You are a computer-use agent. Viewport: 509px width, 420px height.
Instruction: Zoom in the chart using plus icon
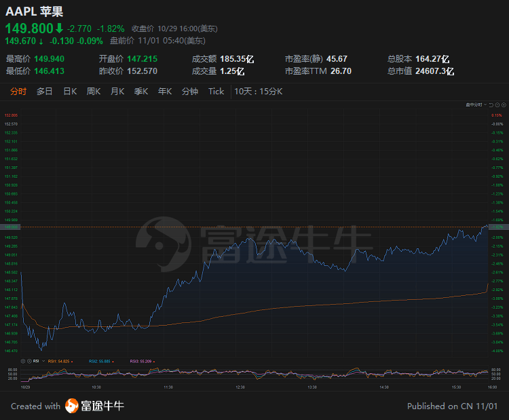click(x=504, y=105)
